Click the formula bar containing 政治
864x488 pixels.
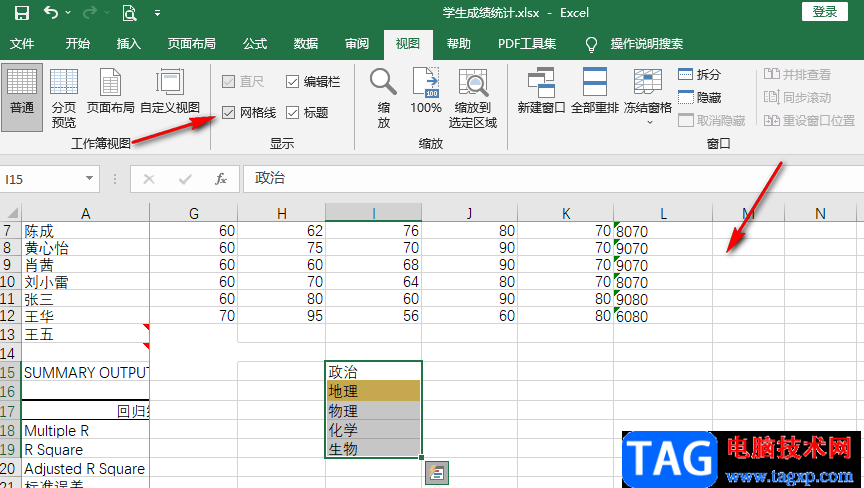coord(553,178)
